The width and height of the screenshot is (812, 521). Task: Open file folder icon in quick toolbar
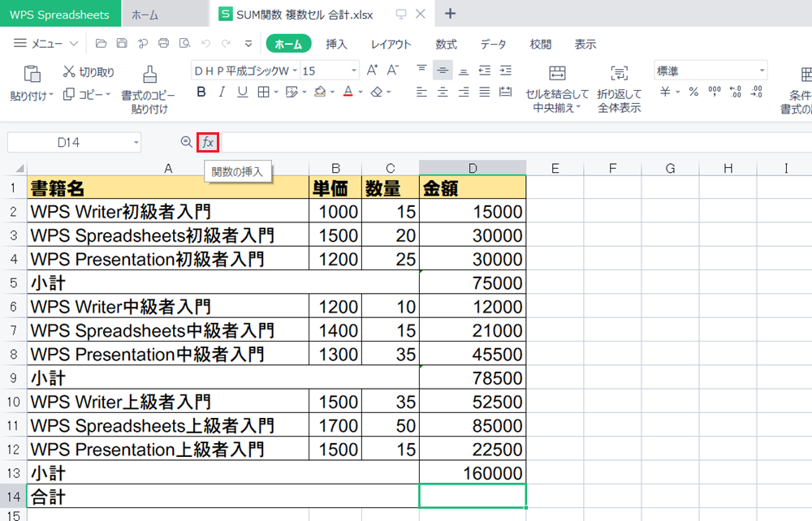coord(101,44)
